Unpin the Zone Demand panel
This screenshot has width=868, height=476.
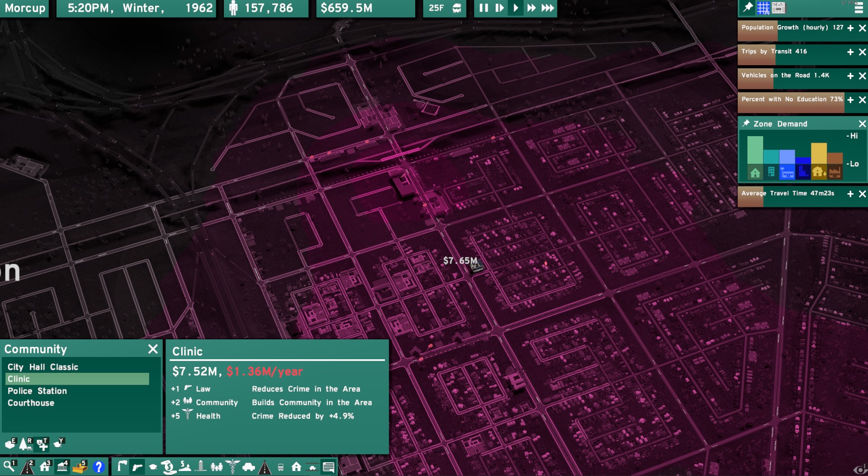click(746, 123)
